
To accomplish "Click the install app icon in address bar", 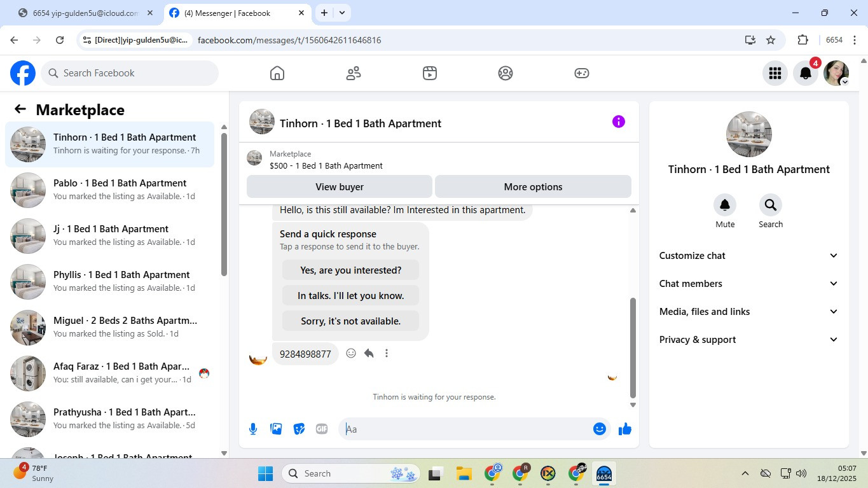I will click(750, 40).
